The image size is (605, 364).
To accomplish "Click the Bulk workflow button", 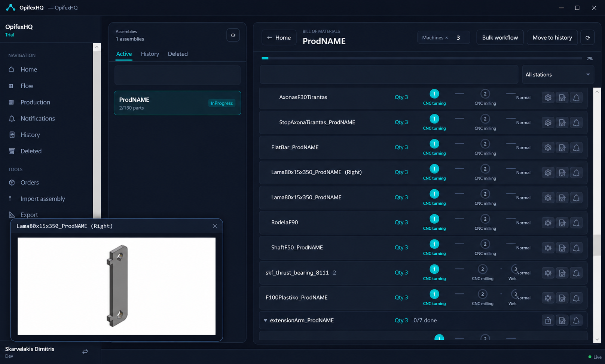I will (x=500, y=38).
